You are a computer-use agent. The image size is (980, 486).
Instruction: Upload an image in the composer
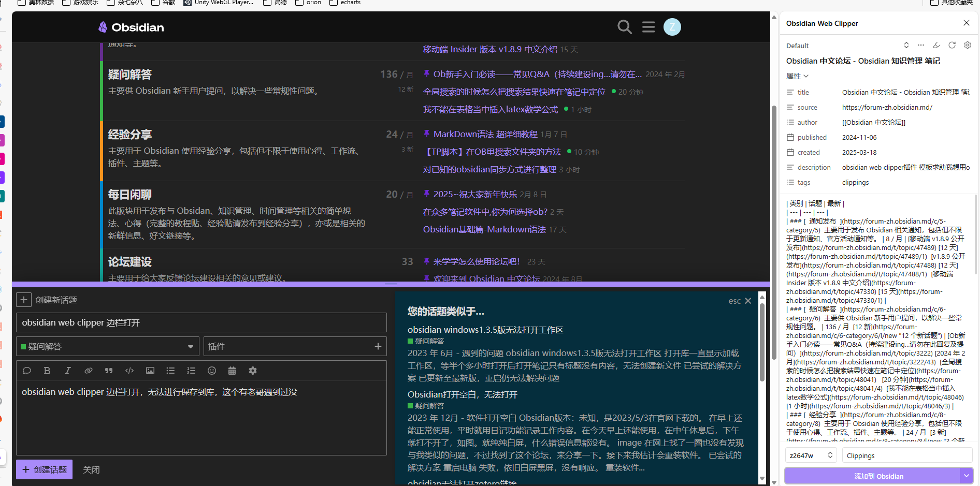click(x=150, y=371)
